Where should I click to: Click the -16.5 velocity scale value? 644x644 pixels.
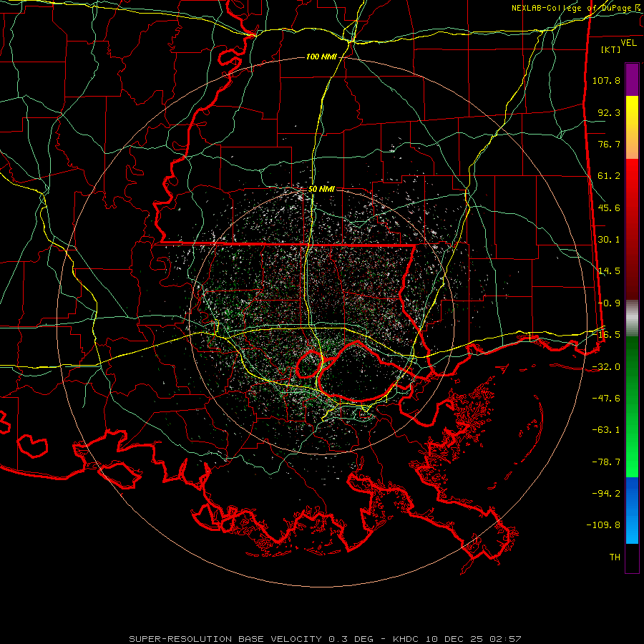[x=606, y=335]
